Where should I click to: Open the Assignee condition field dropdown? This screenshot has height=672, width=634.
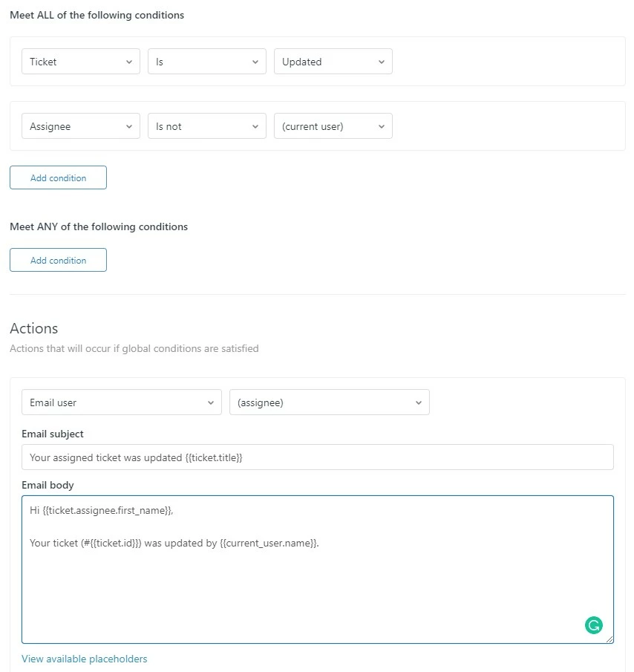coord(81,126)
